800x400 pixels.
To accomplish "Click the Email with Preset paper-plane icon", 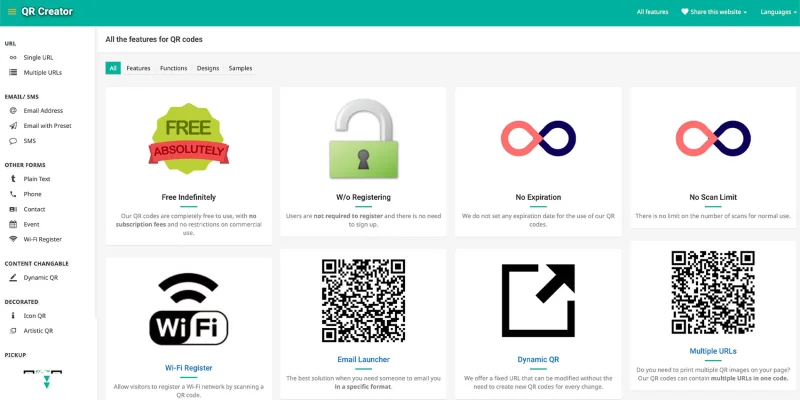I will [x=13, y=126].
